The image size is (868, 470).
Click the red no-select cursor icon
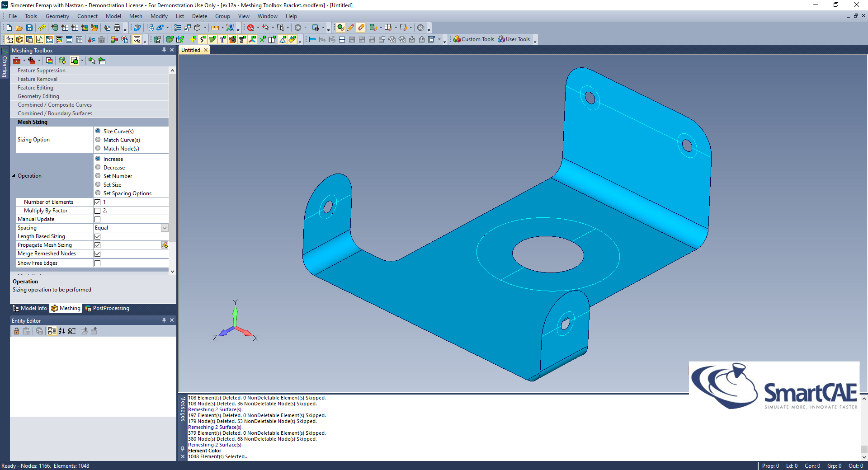tap(250, 28)
